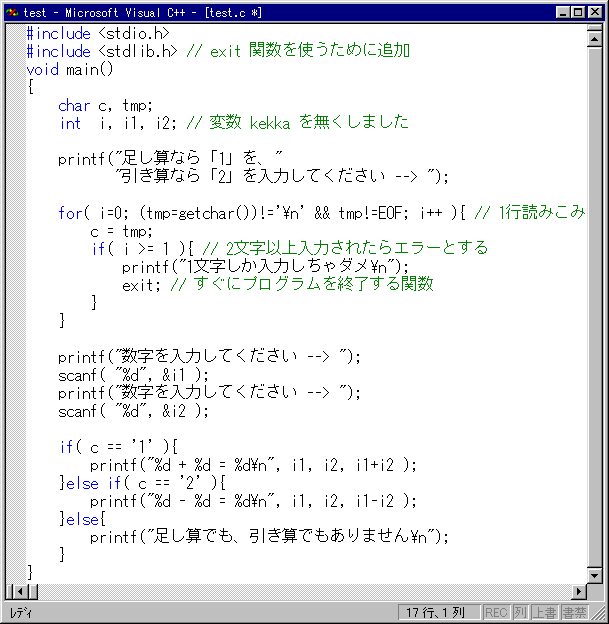
Task: Click the Visual C++ app icon in title bar
Action: [x=12, y=12]
